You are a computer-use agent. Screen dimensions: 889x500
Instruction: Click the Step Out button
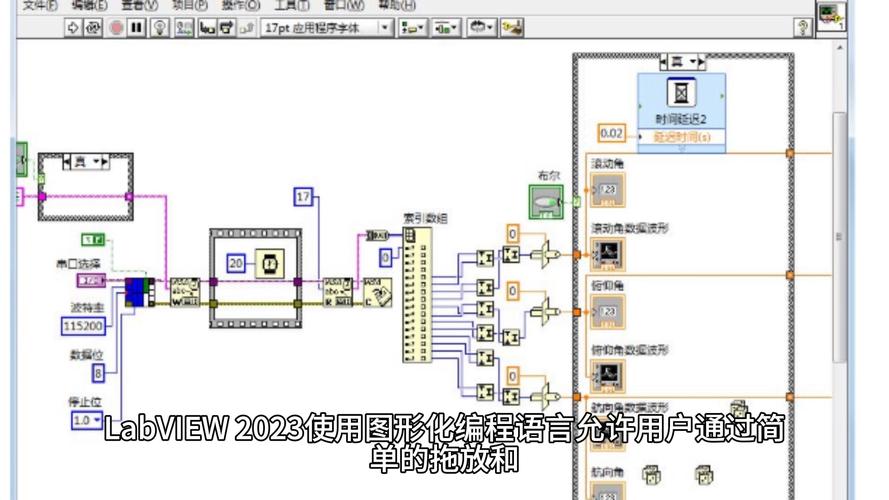(247, 27)
